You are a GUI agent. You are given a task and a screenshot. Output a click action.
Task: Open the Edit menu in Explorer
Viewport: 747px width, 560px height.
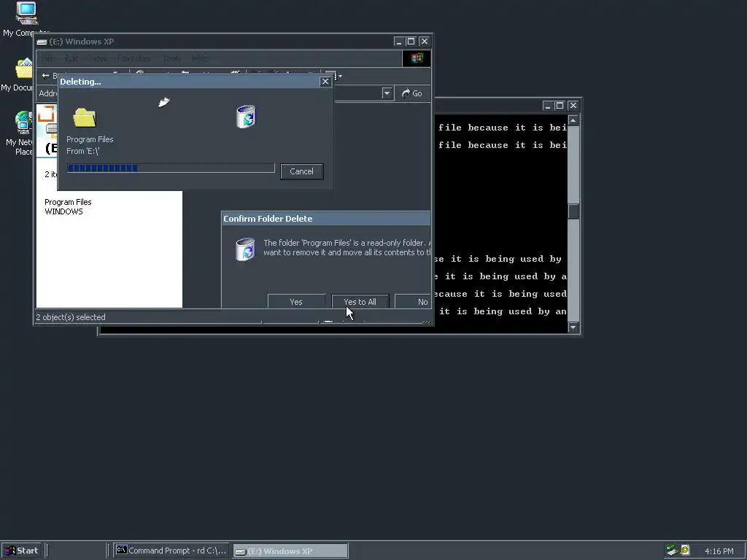point(71,58)
